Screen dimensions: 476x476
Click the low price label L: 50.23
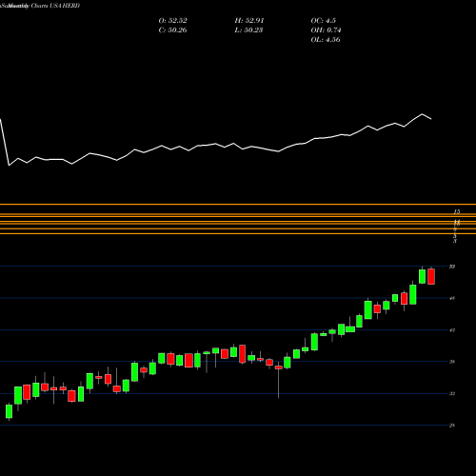(x=248, y=30)
